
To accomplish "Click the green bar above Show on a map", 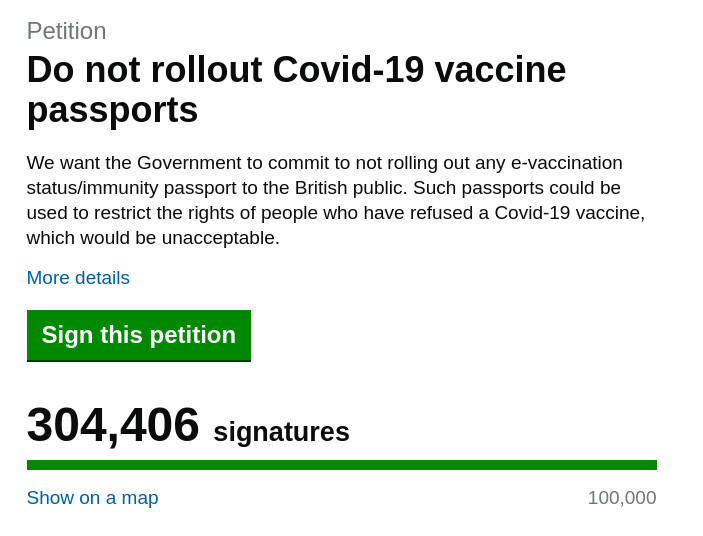I will coord(341,465).
